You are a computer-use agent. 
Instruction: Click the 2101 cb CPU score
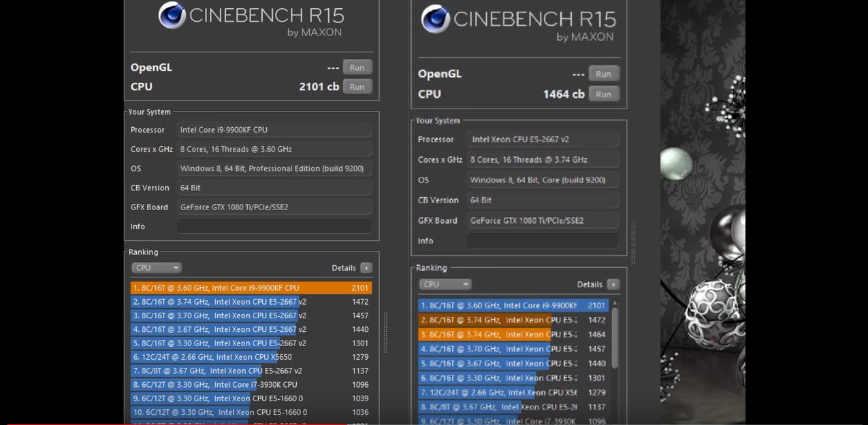point(319,86)
